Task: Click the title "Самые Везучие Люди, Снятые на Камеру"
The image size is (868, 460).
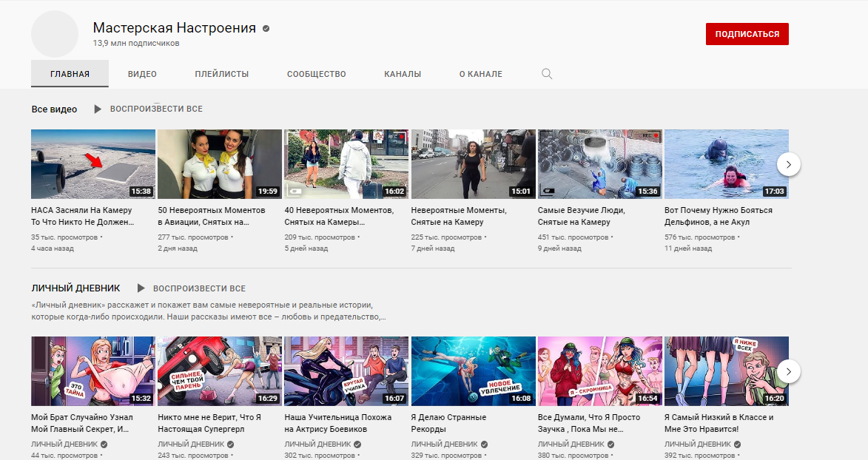Action: (581, 216)
